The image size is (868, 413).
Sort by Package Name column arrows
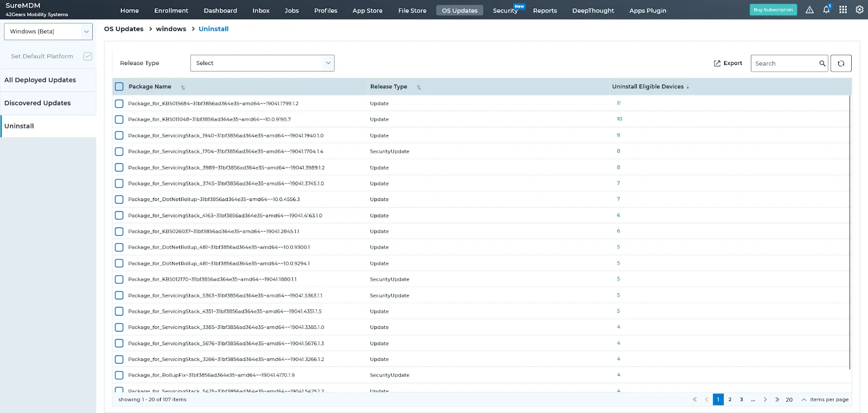[x=183, y=87]
